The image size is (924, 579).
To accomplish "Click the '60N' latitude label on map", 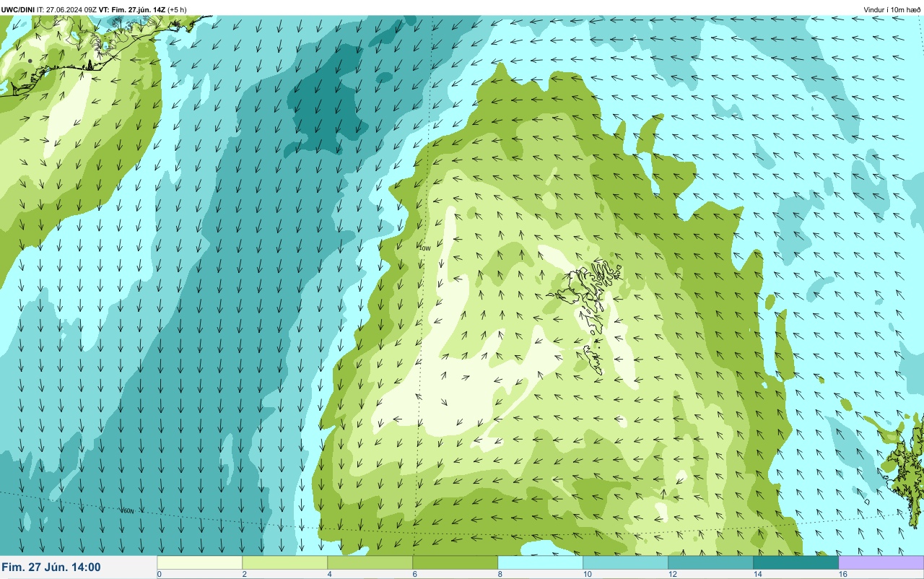I will pyautogui.click(x=128, y=510).
